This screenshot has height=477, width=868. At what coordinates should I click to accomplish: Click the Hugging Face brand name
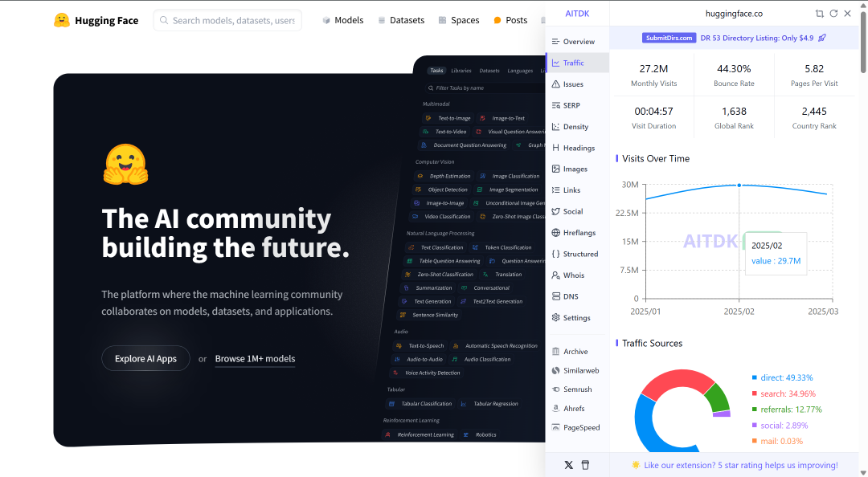pyautogui.click(x=106, y=20)
